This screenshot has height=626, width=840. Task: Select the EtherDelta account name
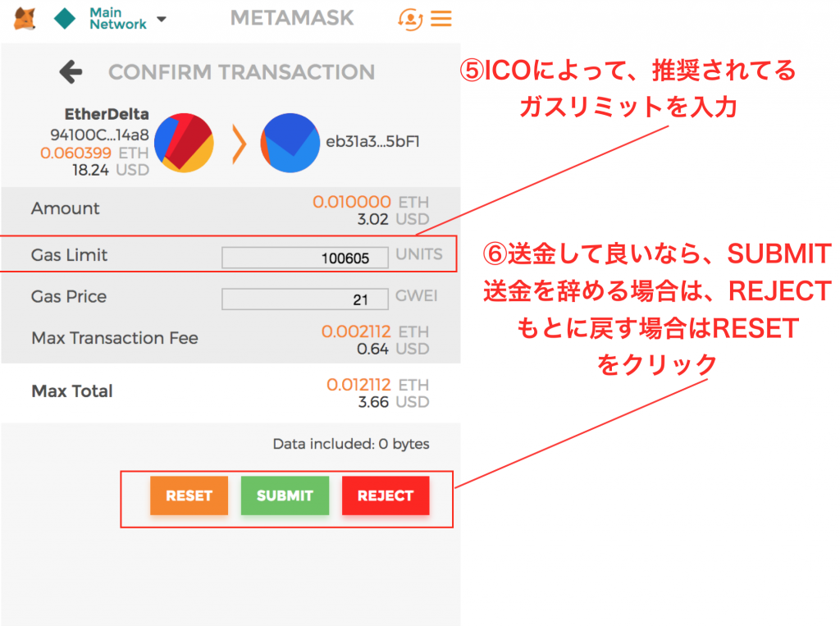click(x=106, y=115)
